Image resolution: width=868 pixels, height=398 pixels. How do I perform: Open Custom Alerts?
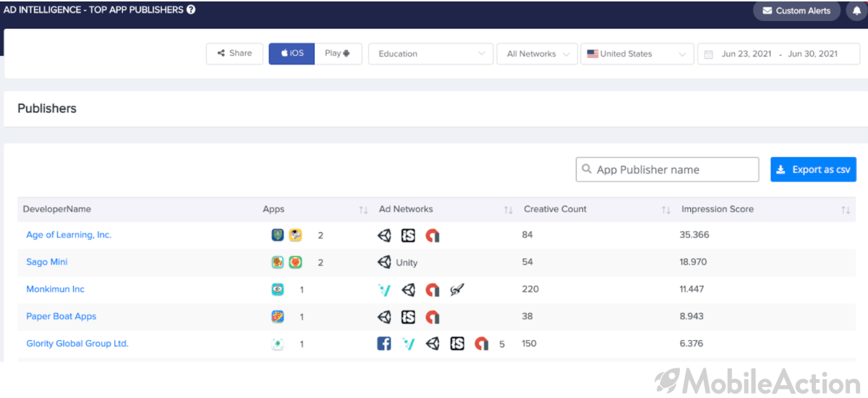[796, 11]
